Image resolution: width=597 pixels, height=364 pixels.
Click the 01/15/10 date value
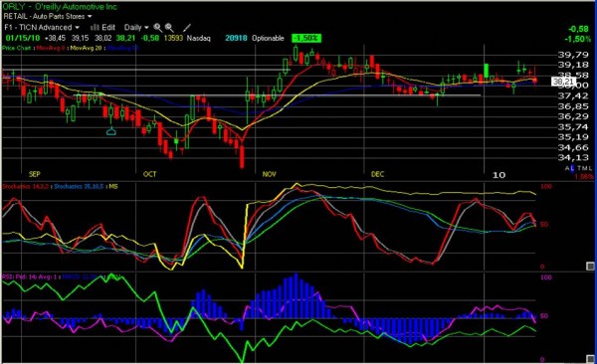[x=23, y=38]
